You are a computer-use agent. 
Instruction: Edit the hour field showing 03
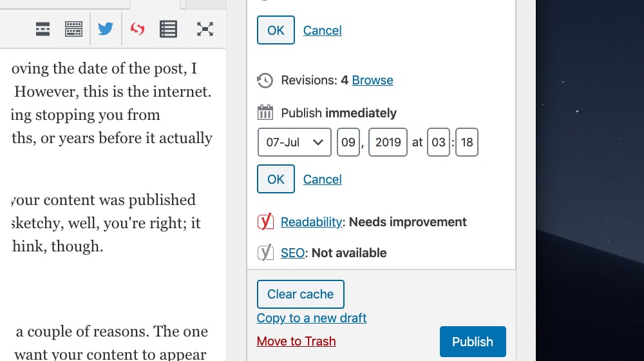(438, 142)
